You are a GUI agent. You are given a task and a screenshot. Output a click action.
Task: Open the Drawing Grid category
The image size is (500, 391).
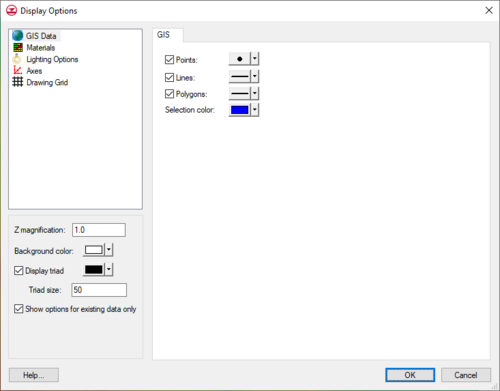click(x=47, y=82)
